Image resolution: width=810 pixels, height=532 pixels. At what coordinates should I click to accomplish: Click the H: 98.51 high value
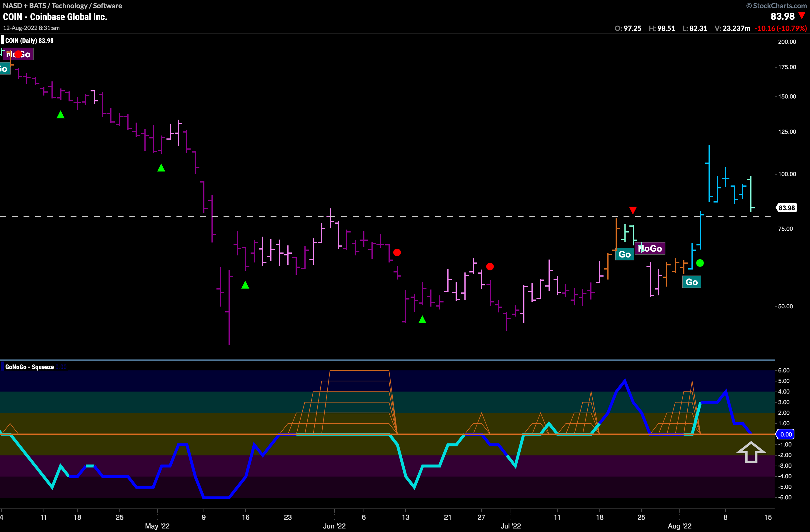661,28
